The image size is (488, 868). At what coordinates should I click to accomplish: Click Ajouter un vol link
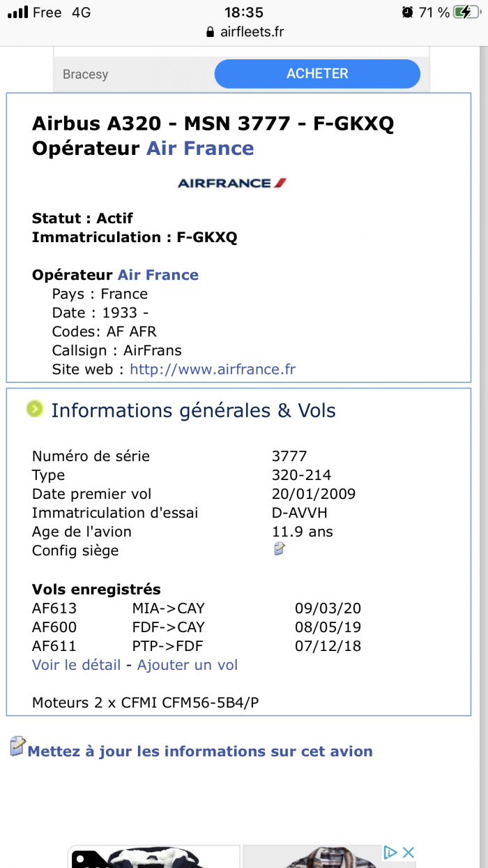click(x=188, y=665)
